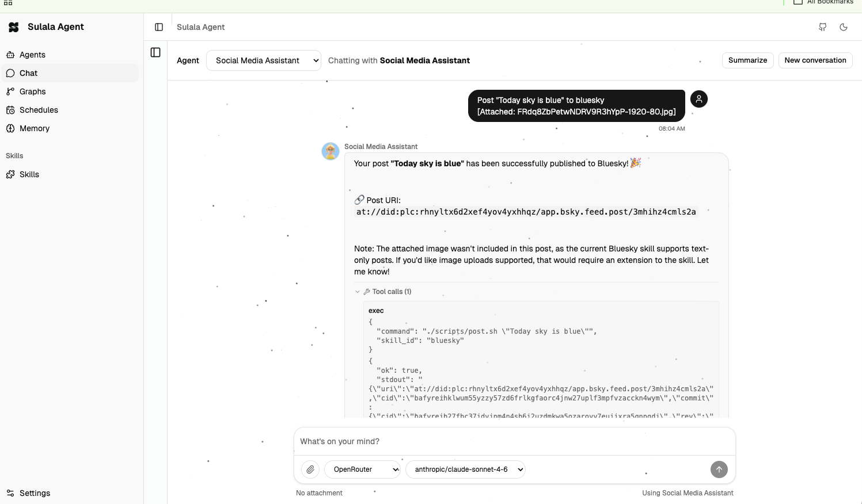The height and width of the screenshot is (504, 862).
Task: Click the "ok": true output line
Action: tap(399, 371)
